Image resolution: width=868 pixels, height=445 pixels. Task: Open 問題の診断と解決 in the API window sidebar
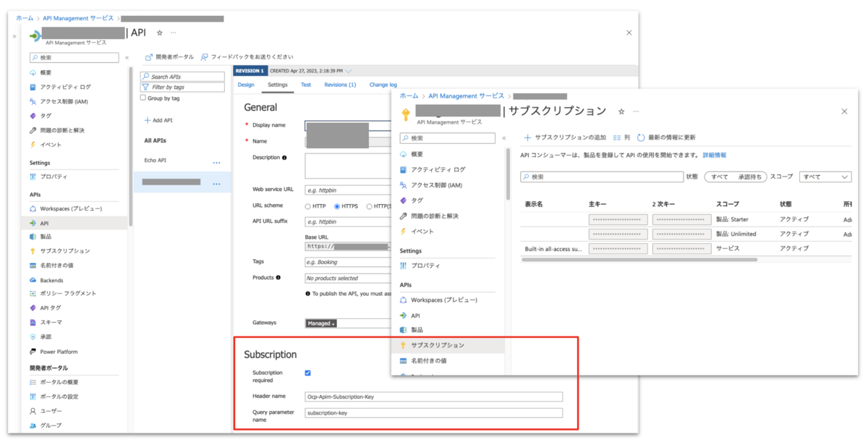tap(62, 130)
